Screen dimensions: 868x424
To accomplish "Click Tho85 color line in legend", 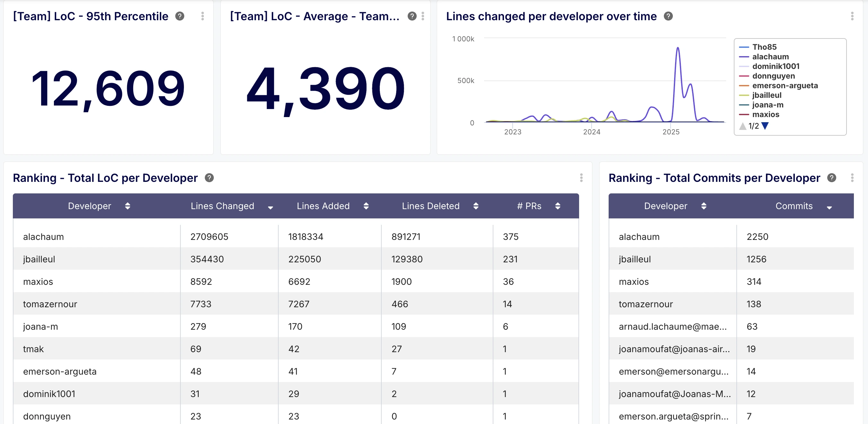I will tap(744, 47).
